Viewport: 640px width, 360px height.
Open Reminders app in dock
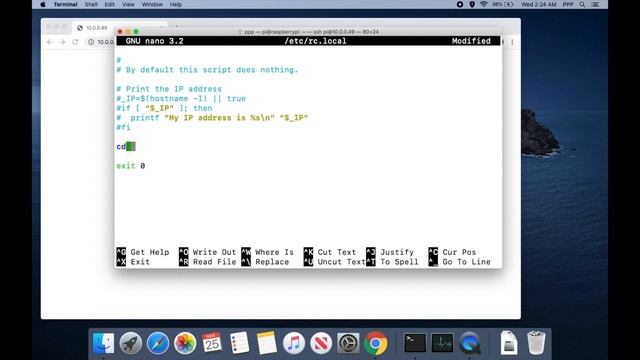click(239, 343)
